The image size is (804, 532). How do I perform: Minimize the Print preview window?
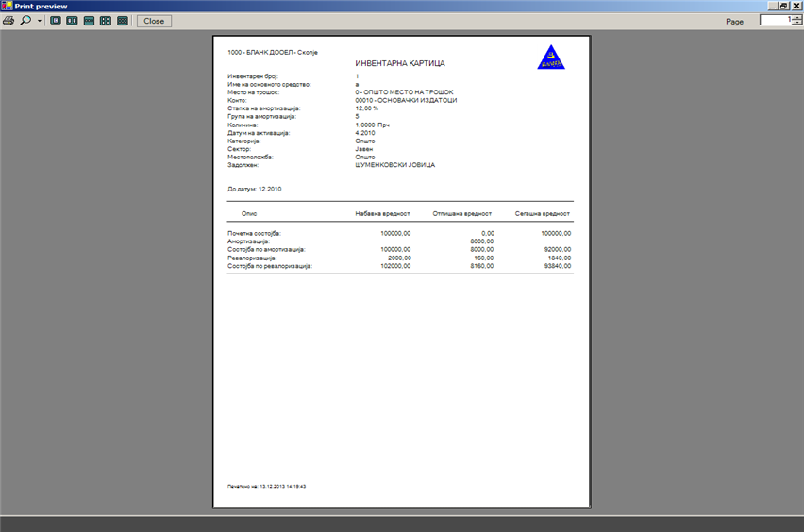tap(771, 6)
